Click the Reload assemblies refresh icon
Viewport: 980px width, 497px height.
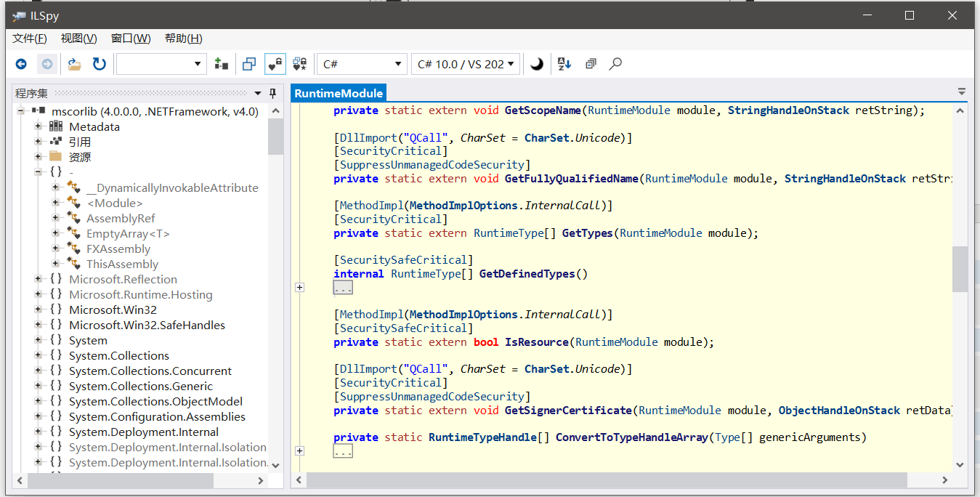99,64
